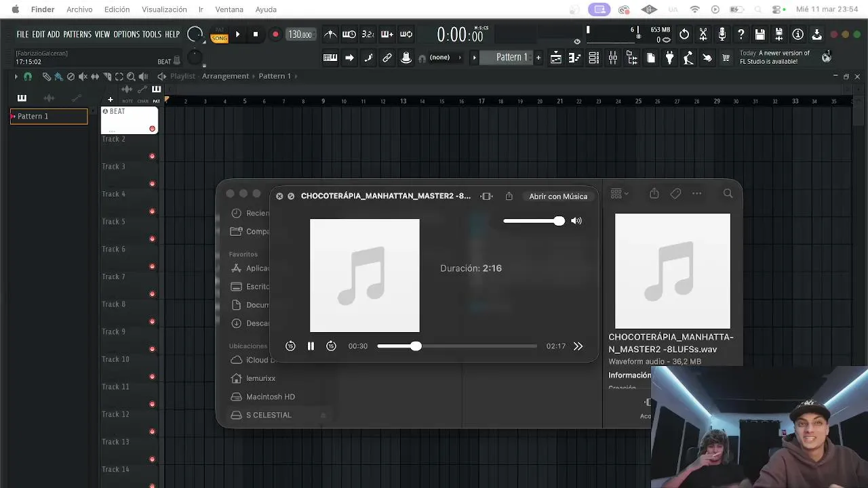Screen dimensions: 868x488
Task: Click the share icon in Quick Look
Action: pos(509,196)
